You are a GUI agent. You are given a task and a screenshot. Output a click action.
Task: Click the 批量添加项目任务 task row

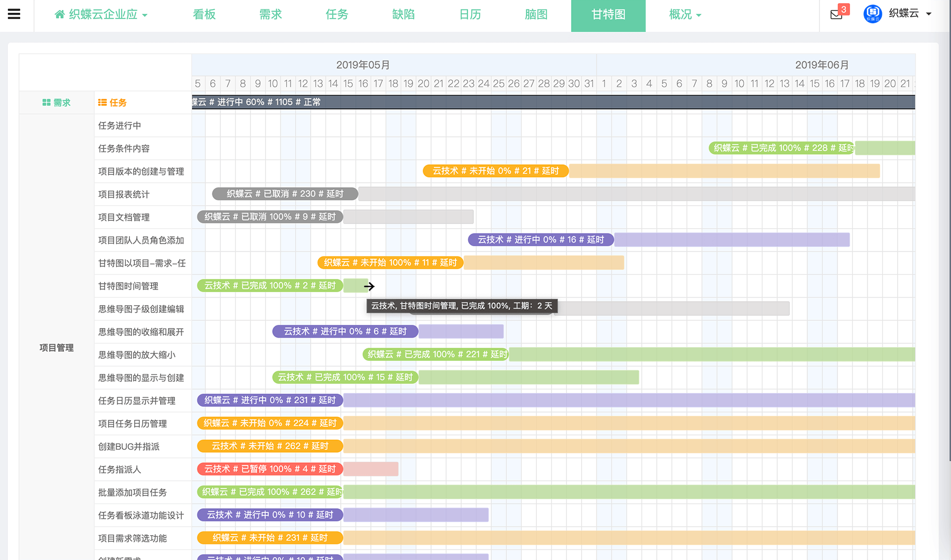(143, 492)
